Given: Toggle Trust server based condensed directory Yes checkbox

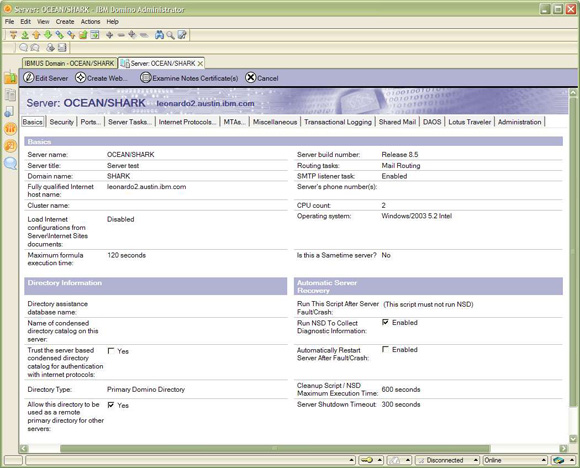Looking at the screenshot, I should 111,351.
